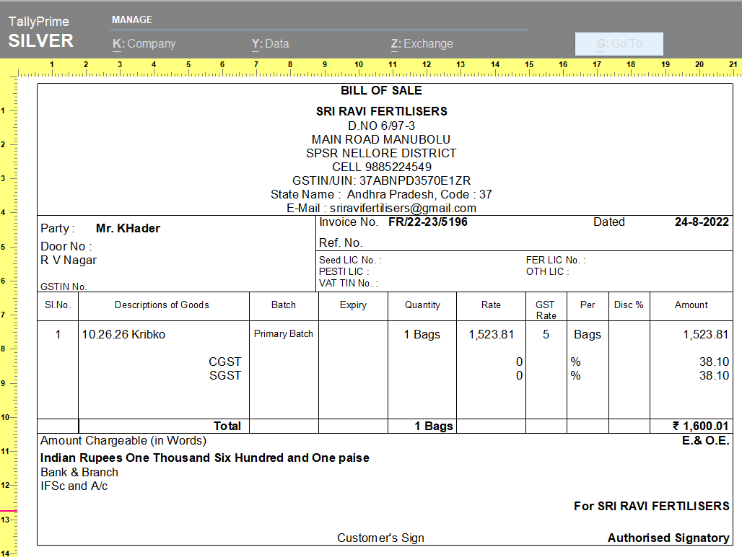
Task: Click the IFSc and A/c label
Action: (x=74, y=486)
